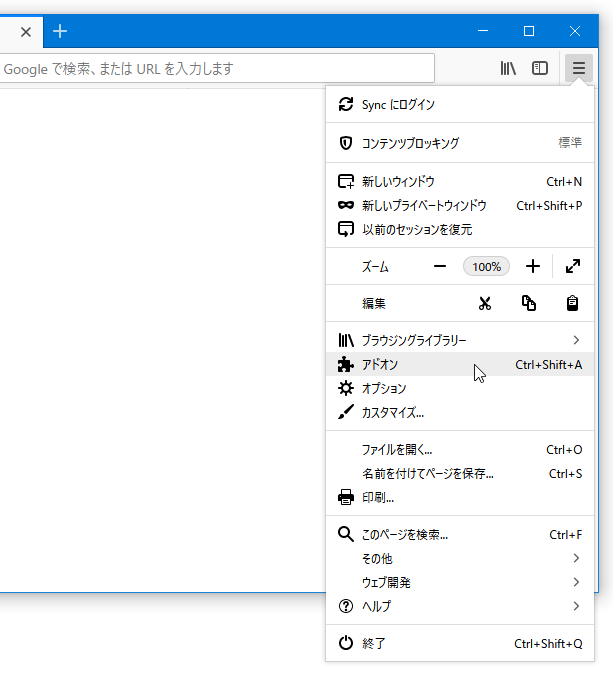Choose カスタマイズ... menu entry

pos(460,412)
